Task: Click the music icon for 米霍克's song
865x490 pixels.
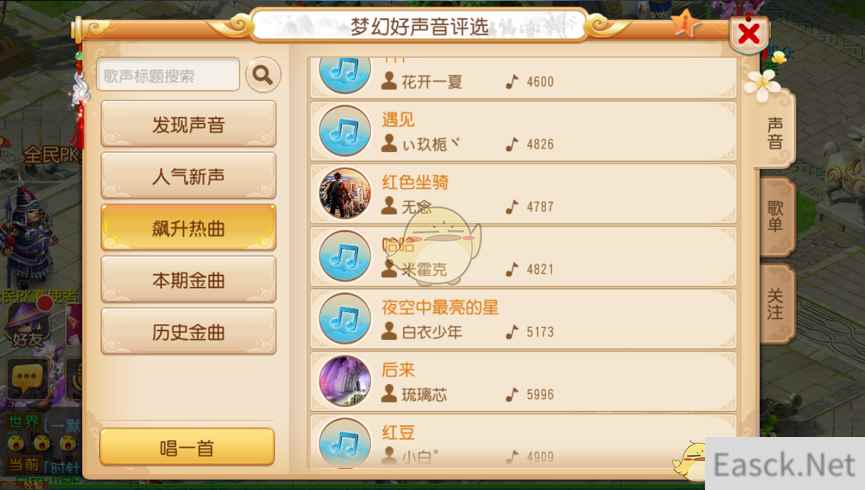Action: click(x=345, y=256)
